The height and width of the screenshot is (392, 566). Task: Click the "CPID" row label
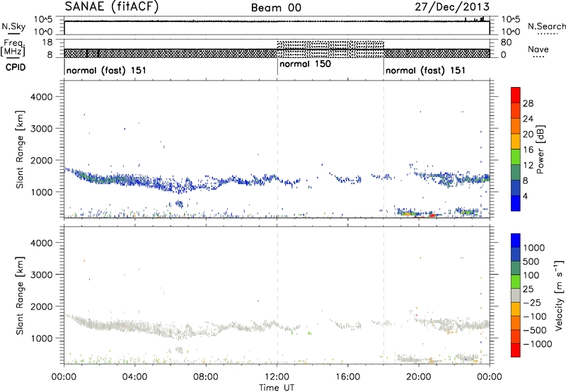(x=16, y=67)
